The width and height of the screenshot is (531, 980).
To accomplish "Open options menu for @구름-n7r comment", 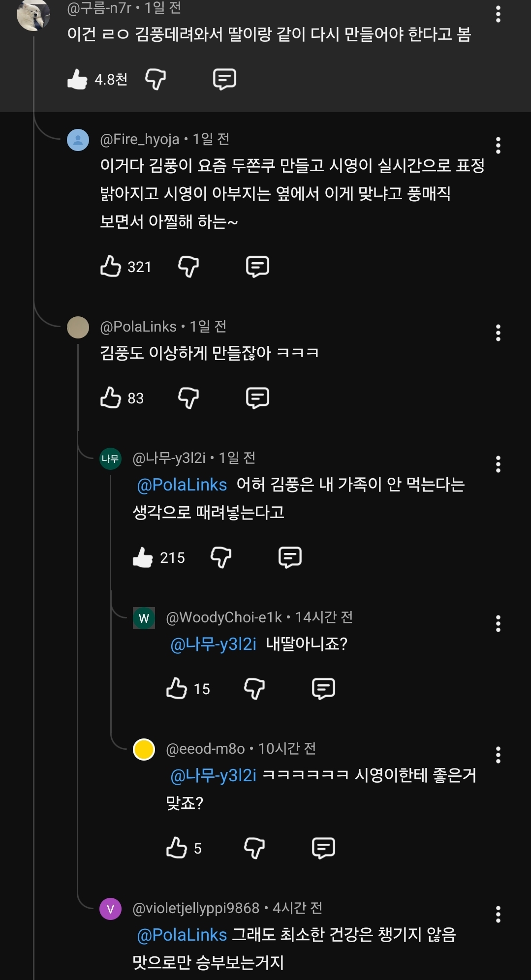I will pos(498,14).
